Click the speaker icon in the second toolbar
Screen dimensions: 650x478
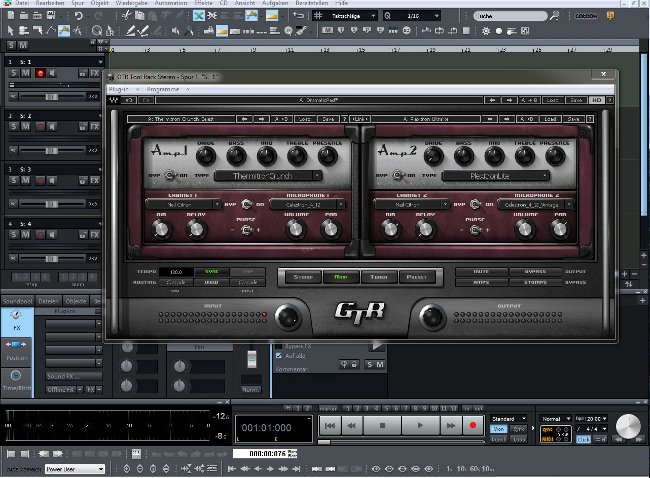click(175, 31)
